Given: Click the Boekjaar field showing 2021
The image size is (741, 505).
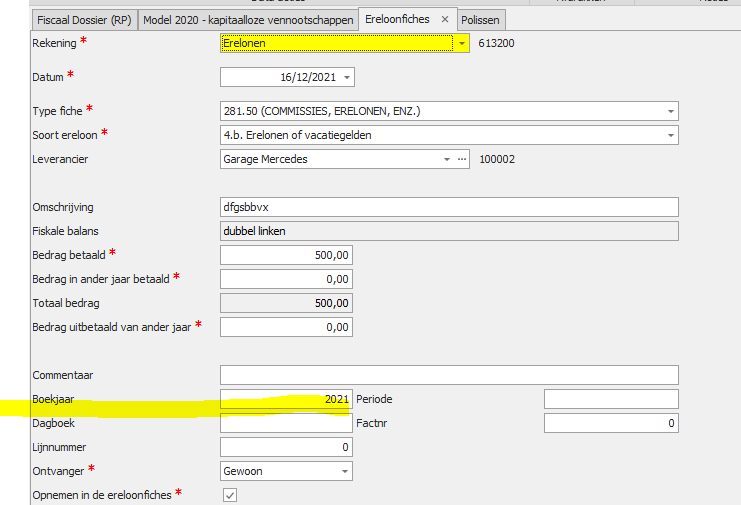Looking at the screenshot, I should click(286, 399).
